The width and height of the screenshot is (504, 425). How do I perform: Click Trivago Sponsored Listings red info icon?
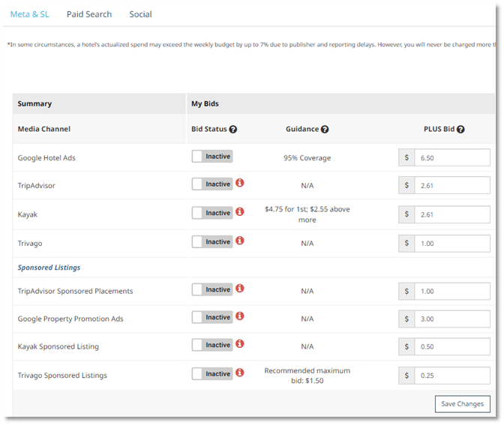click(240, 373)
